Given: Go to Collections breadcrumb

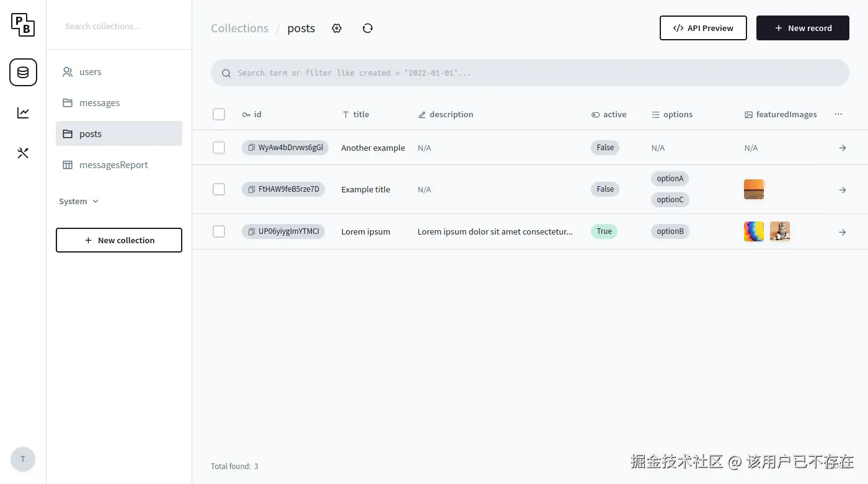Looking at the screenshot, I should (240, 29).
